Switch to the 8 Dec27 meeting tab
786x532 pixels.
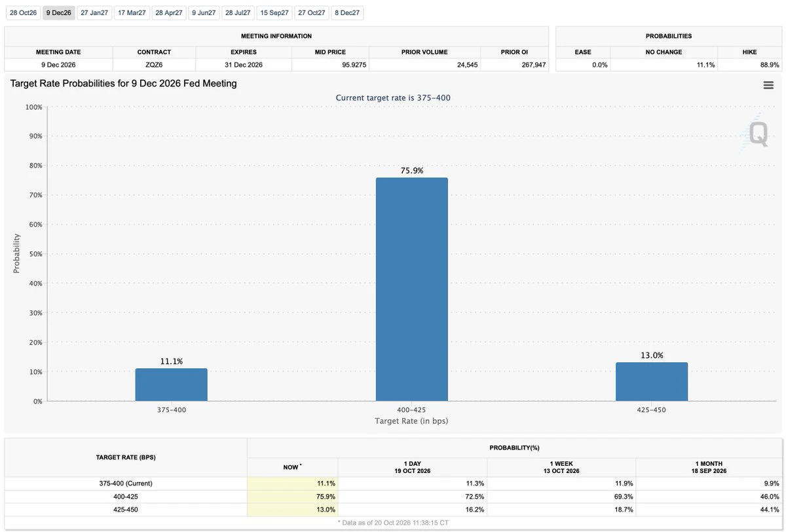(347, 12)
